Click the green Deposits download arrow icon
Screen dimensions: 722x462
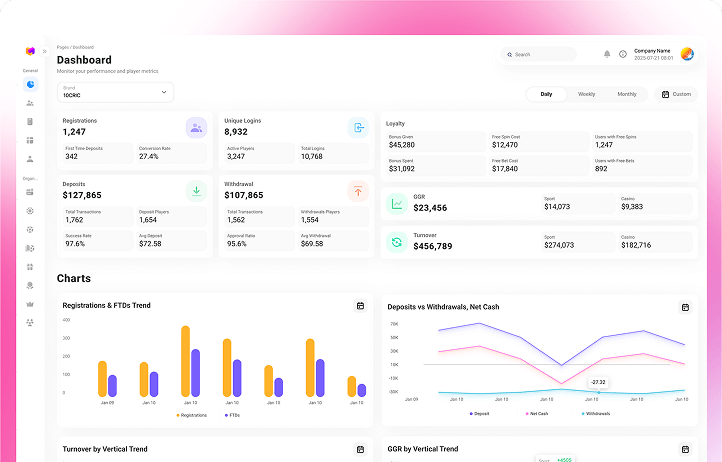pyautogui.click(x=196, y=189)
